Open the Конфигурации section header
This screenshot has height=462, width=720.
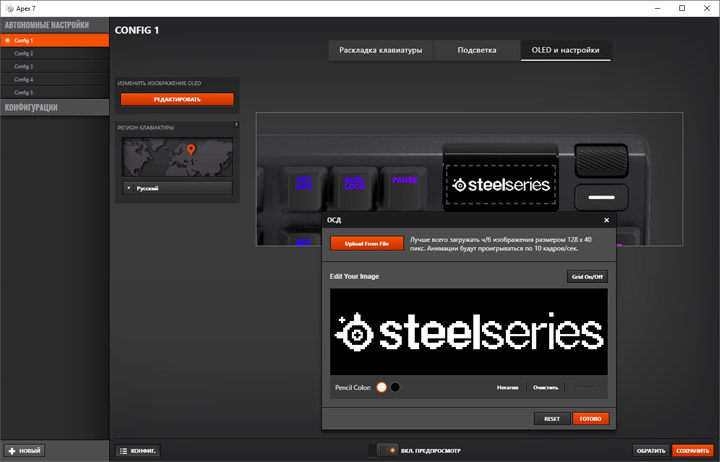[55, 107]
